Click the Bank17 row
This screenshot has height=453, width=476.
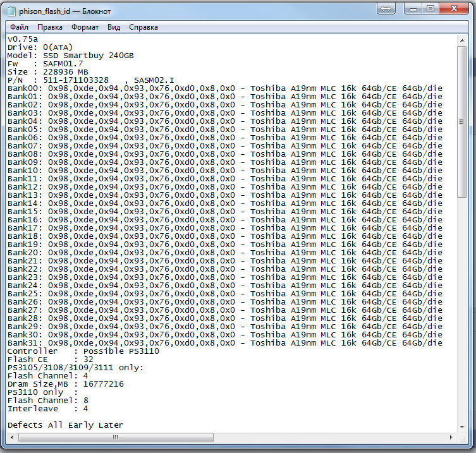pyautogui.click(x=225, y=227)
